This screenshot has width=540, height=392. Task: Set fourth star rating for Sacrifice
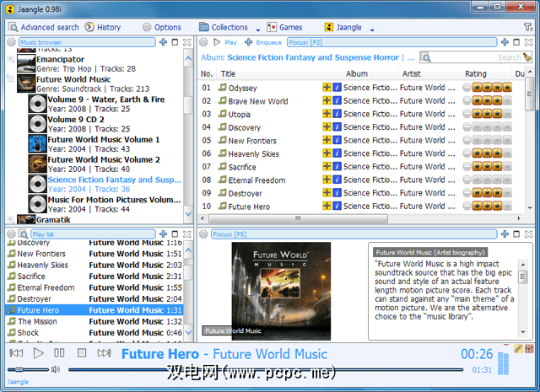point(507,167)
